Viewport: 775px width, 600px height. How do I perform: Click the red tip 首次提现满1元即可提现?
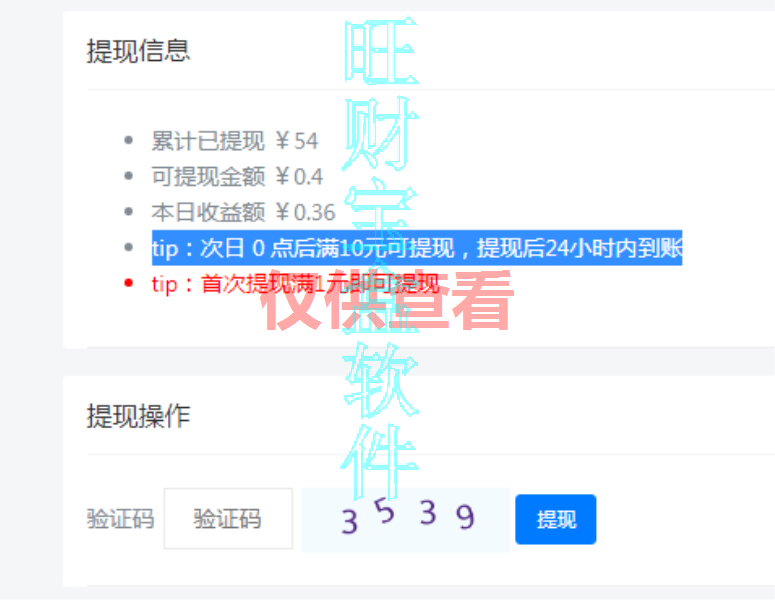click(x=296, y=284)
